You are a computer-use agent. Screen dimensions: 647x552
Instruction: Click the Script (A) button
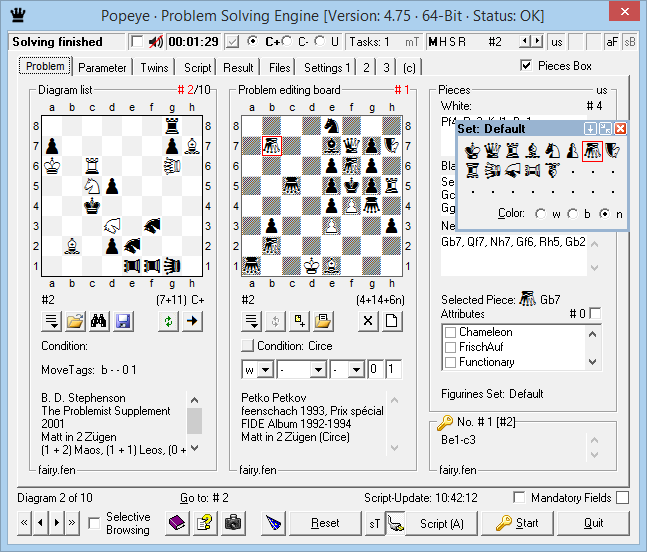click(442, 523)
